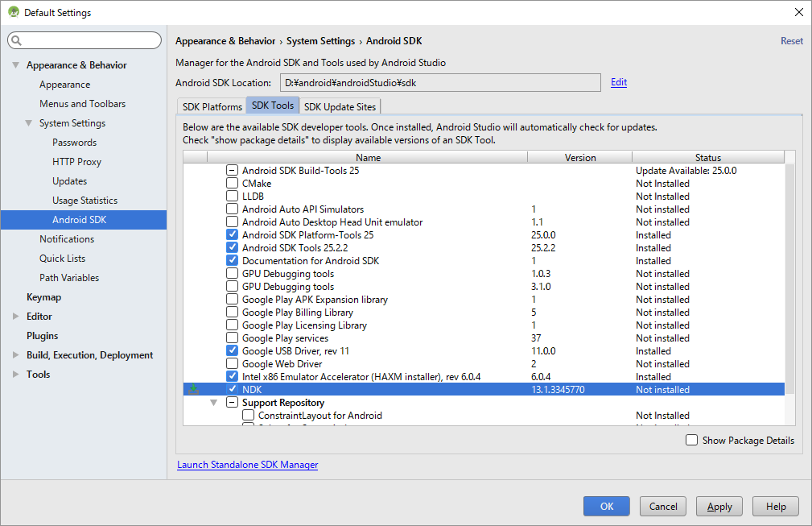
Task: Open SDK Update Sites tab
Action: [x=340, y=106]
